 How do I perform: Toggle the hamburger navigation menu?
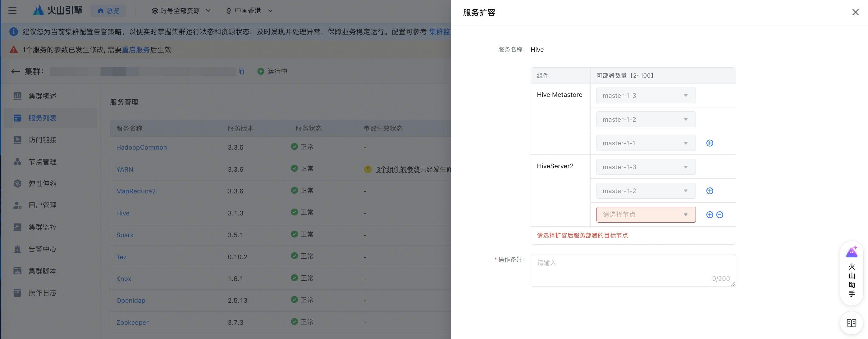[x=12, y=11]
